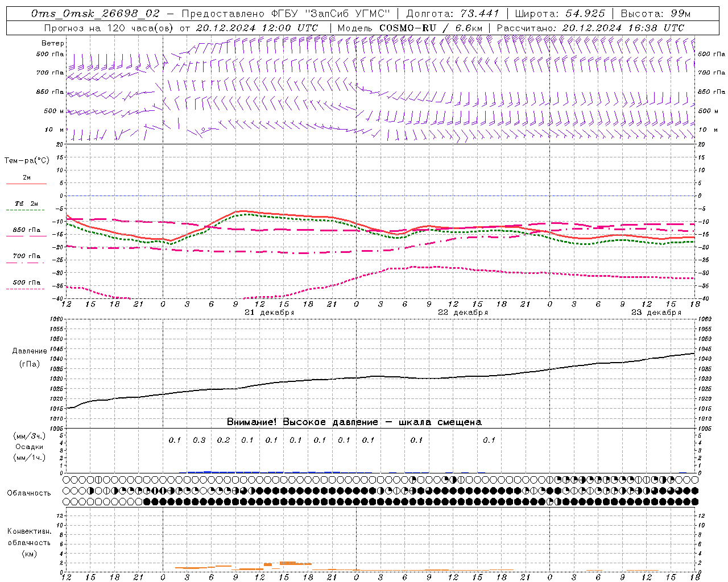728x582 pixels.
Task: Click the Облачность row label
Action: coord(29,493)
